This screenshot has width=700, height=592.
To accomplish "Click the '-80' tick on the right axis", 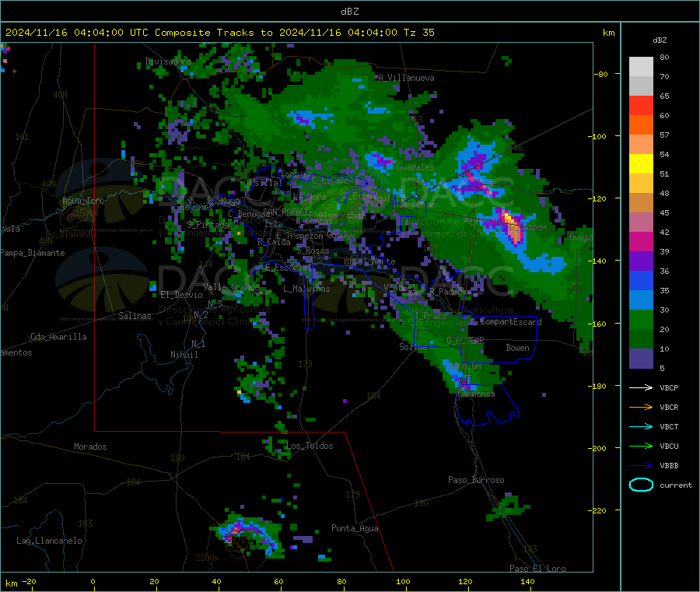I will coord(600,74).
